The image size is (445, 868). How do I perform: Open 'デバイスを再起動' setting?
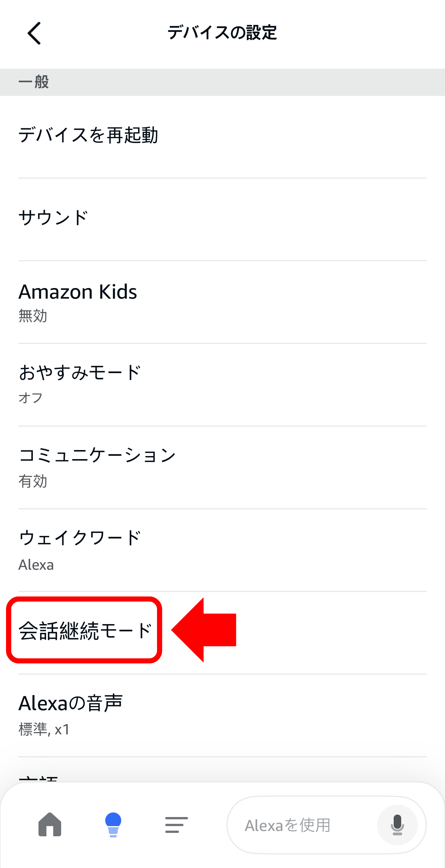click(88, 135)
